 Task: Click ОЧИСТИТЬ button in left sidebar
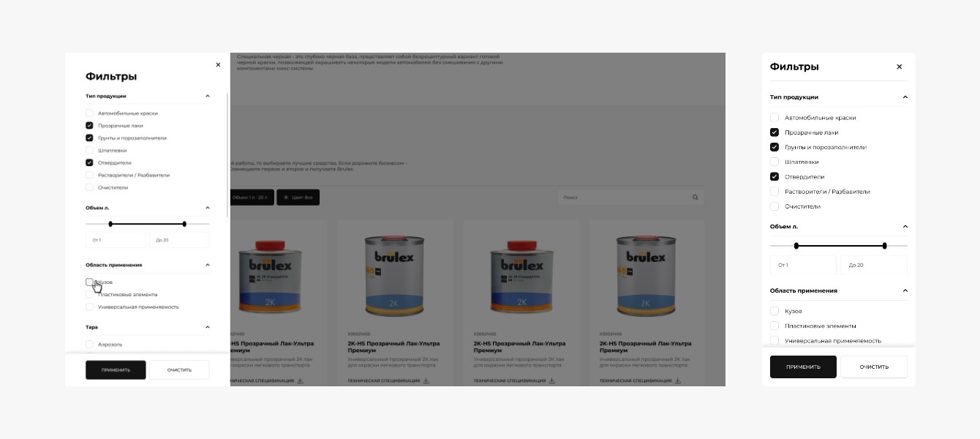(x=179, y=369)
